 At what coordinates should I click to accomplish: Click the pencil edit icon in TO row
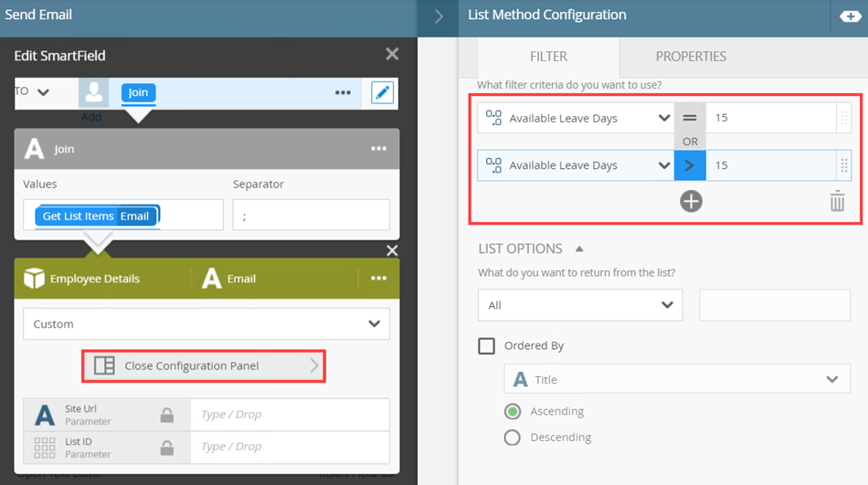pos(382,92)
